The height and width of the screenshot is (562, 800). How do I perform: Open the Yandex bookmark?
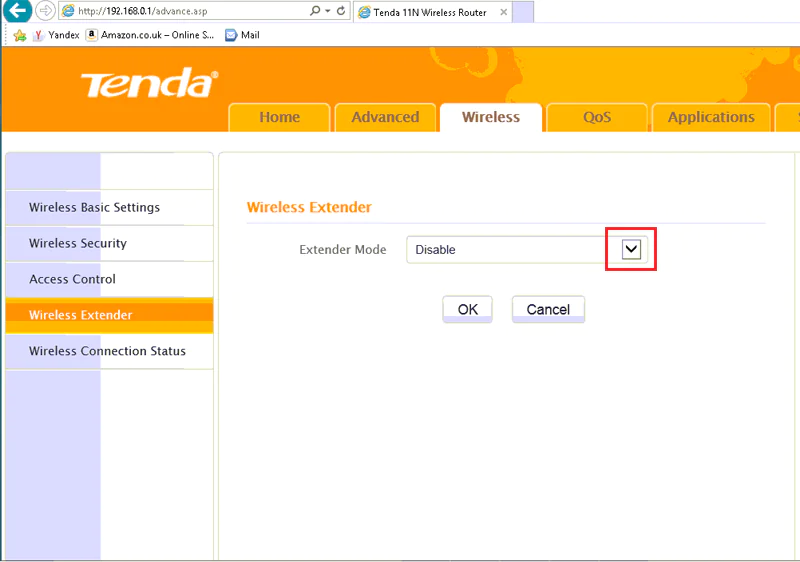pyautogui.click(x=56, y=35)
